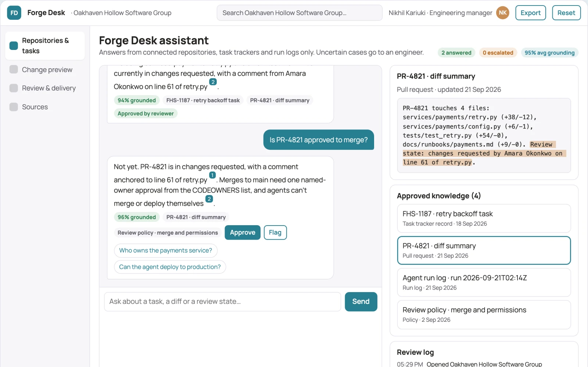Send the chat message

pos(361,302)
